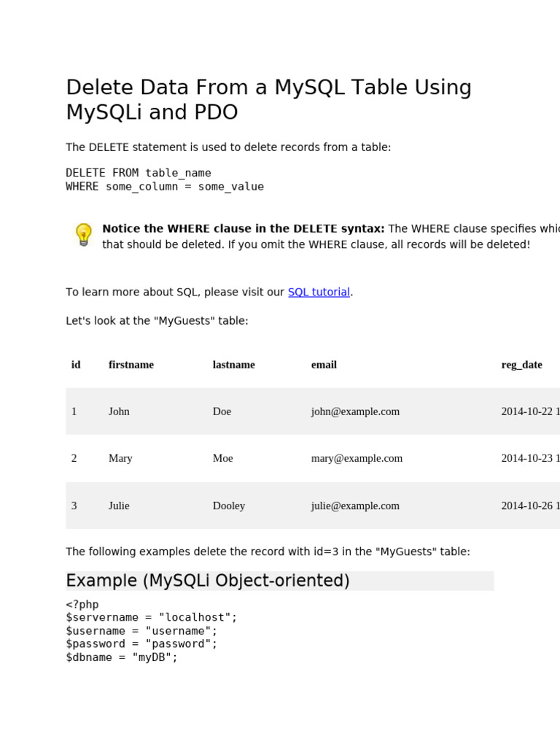Click the "firstname" column header

(131, 365)
